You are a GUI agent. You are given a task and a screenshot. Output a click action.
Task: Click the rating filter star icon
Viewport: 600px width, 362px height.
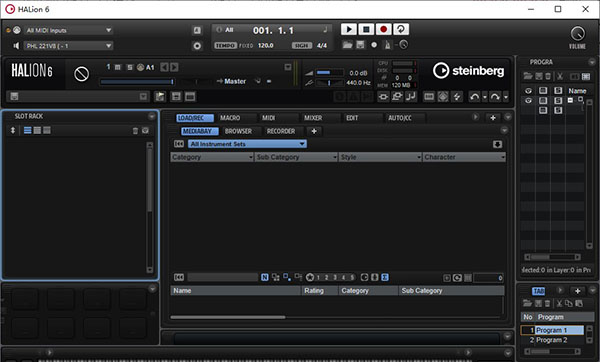(x=310, y=277)
